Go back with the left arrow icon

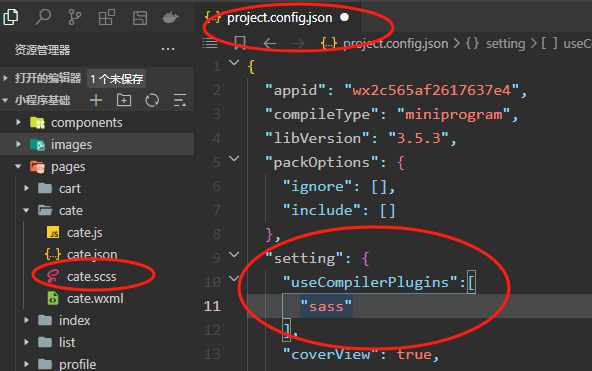(x=270, y=43)
